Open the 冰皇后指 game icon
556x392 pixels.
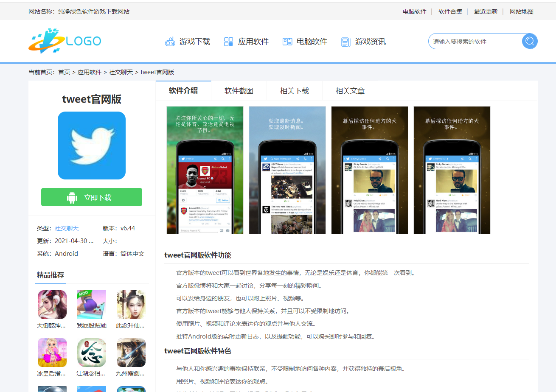coord(52,353)
